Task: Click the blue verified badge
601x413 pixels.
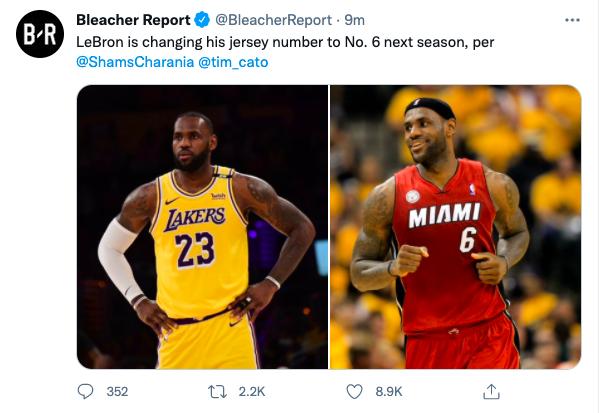Action: (201, 21)
